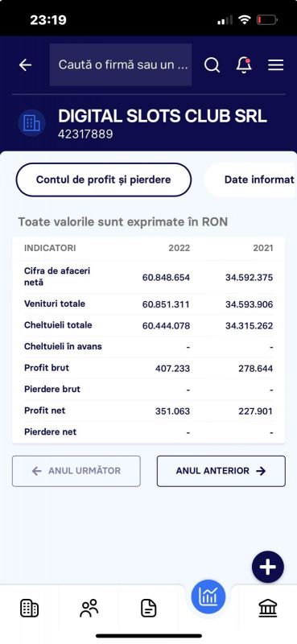This screenshot has width=297, height=644.
Task: Tap the 2022 column header
Action: tap(179, 248)
